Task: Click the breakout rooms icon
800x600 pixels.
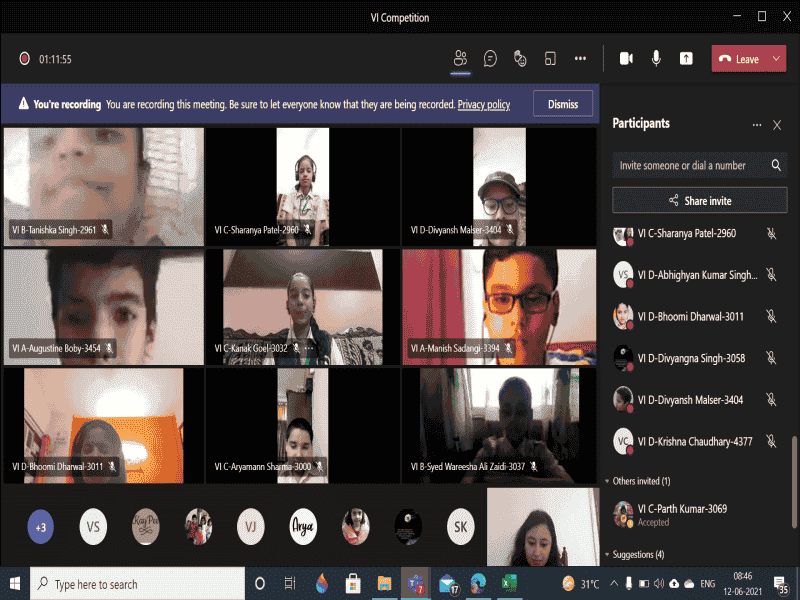Action: coord(550,59)
